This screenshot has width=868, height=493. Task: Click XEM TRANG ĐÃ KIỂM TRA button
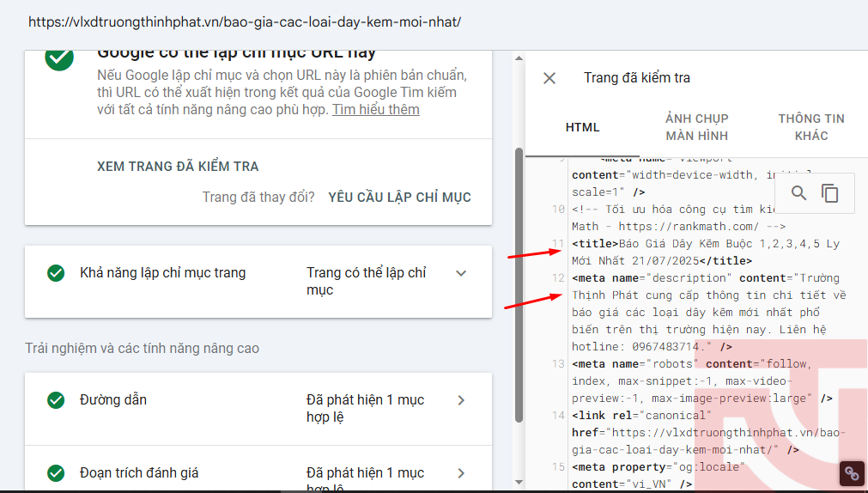[x=178, y=166]
